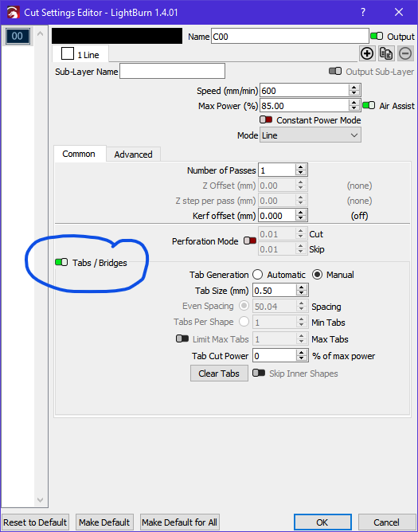Click the black layer color bar
Viewport: 418px width, 532px height.
pyautogui.click(x=117, y=36)
